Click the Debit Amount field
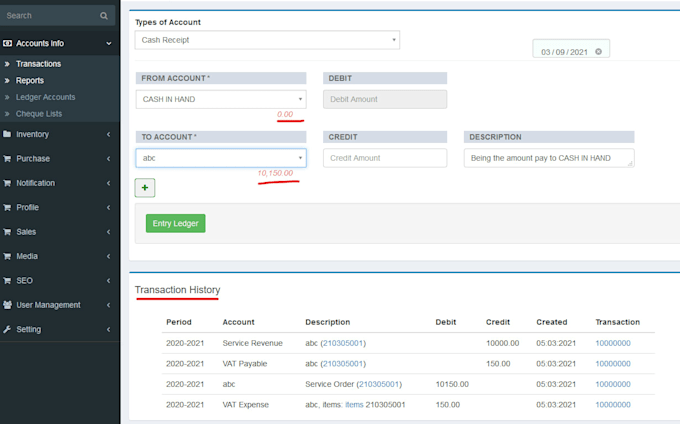This screenshot has width=680, height=424. pos(385,99)
